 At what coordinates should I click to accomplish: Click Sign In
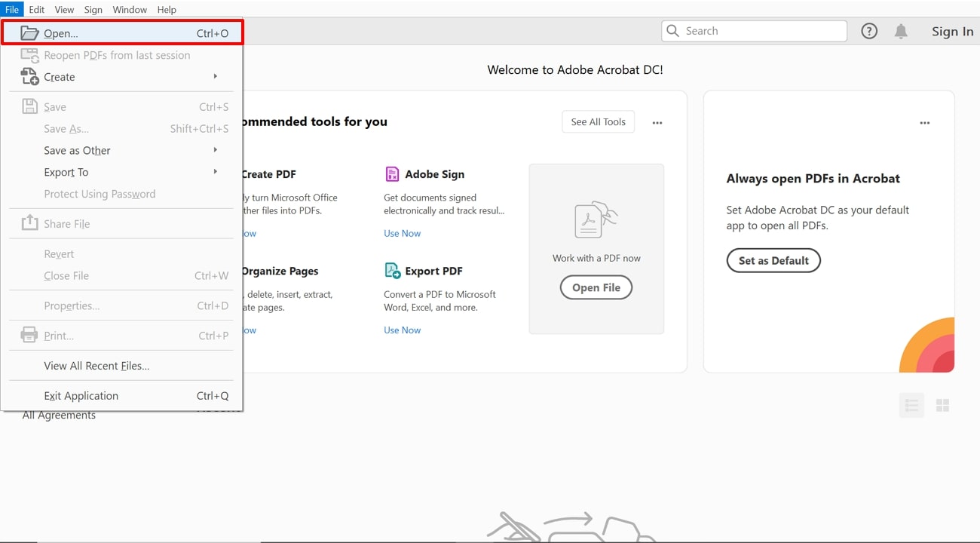(x=952, y=31)
